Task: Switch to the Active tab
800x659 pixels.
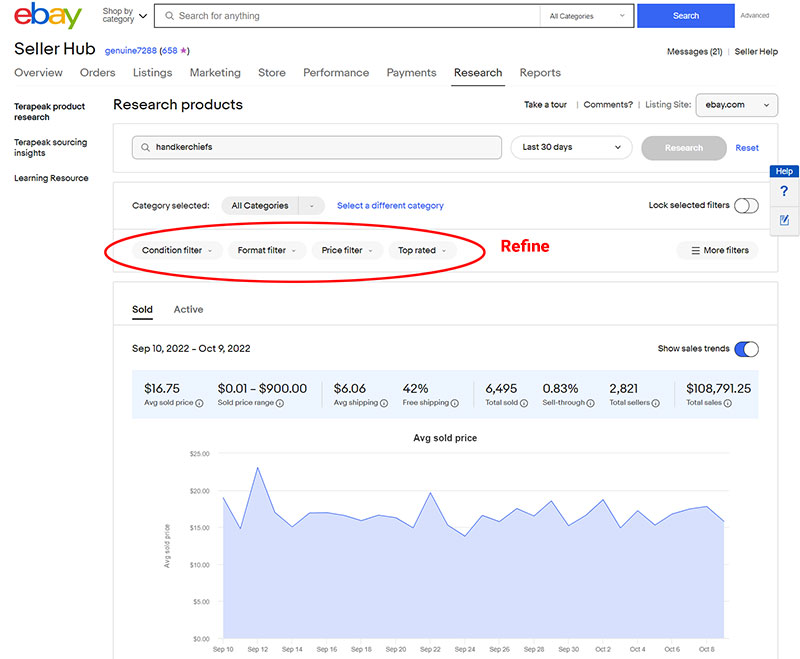Action: coord(188,310)
